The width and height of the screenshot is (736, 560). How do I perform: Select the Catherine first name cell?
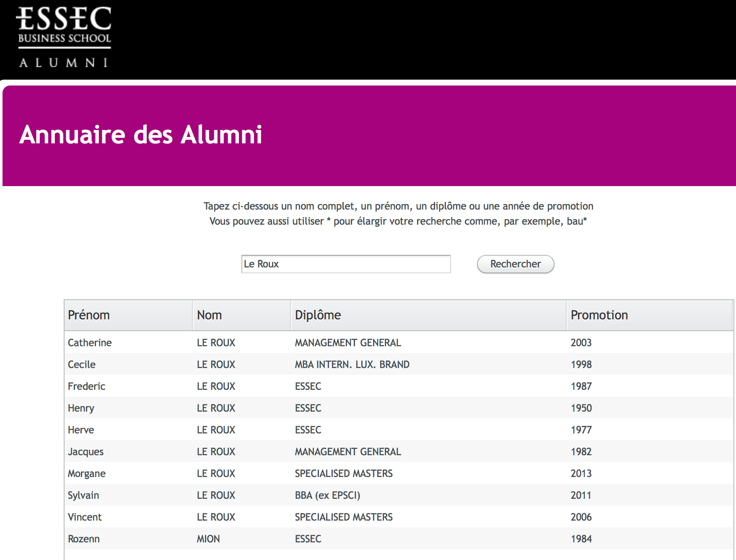[90, 342]
